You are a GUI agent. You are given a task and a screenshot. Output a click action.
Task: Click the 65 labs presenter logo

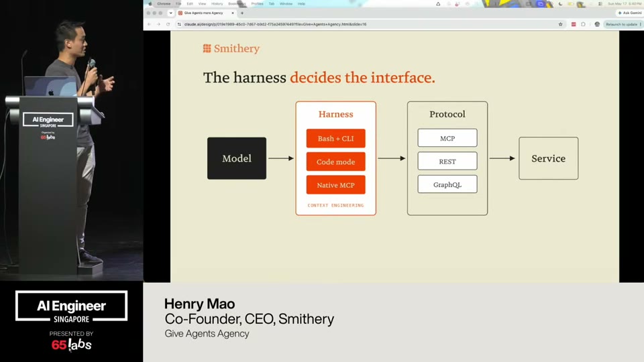pyautogui.click(x=72, y=345)
